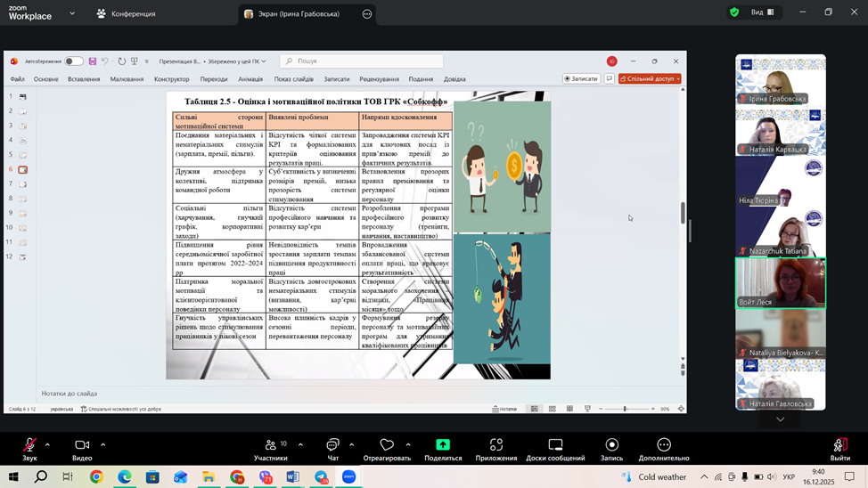
Task: Toggle the Автозбереження autosave switch
Action: (73, 61)
